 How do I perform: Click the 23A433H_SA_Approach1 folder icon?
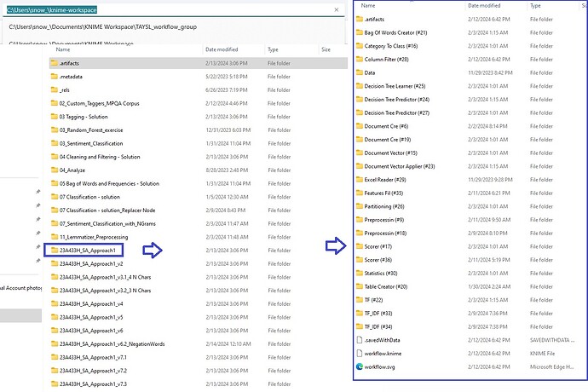(55, 251)
